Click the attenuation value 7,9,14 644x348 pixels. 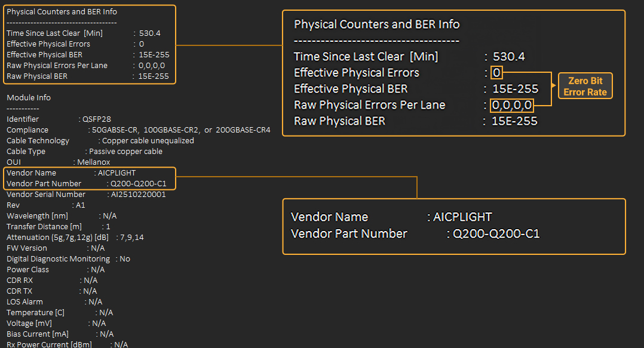131,238
